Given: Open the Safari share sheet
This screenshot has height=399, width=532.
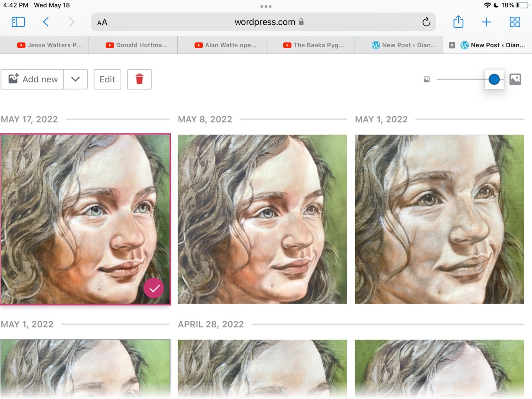Looking at the screenshot, I should pyautogui.click(x=458, y=22).
